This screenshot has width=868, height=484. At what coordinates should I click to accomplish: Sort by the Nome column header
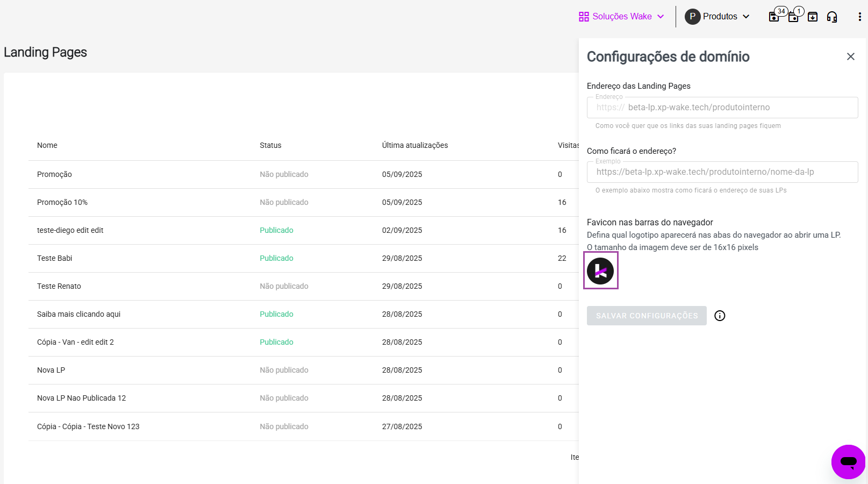click(x=47, y=145)
